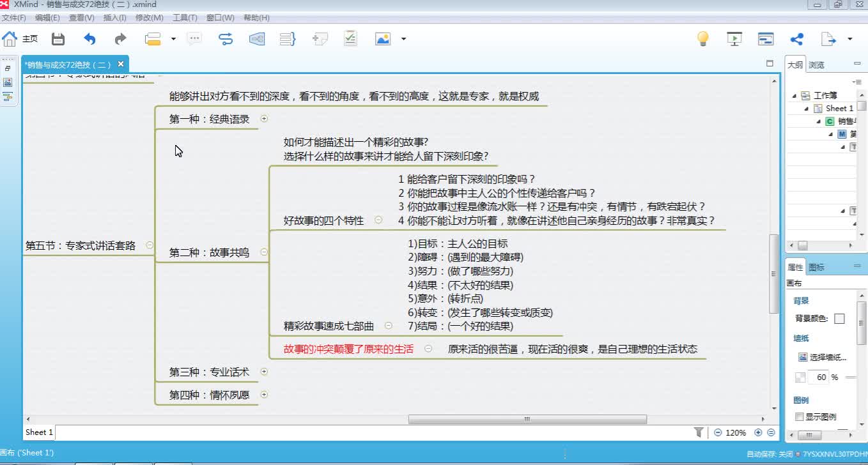Click 选择墙纸 wallpaper button

[823, 357]
